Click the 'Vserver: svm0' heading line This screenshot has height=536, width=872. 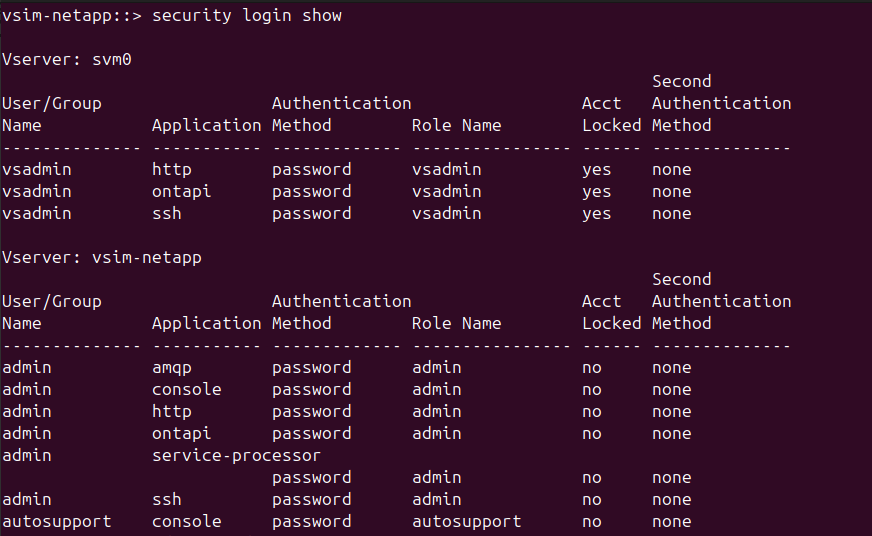(x=67, y=59)
